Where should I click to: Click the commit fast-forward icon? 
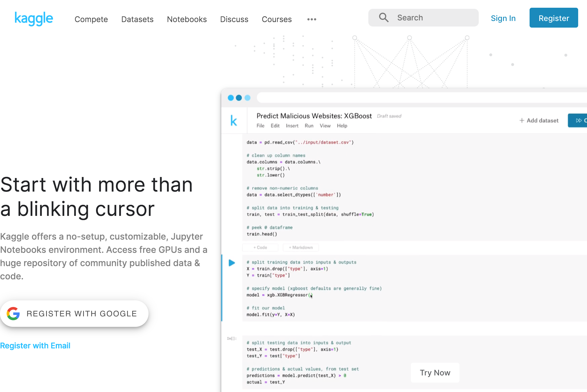pyautogui.click(x=579, y=120)
